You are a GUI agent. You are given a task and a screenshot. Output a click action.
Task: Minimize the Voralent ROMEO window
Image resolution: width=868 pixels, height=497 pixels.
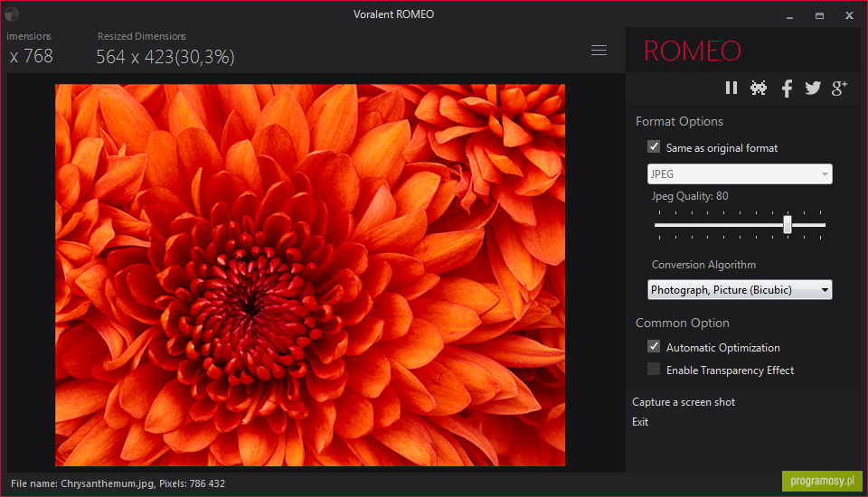point(790,16)
